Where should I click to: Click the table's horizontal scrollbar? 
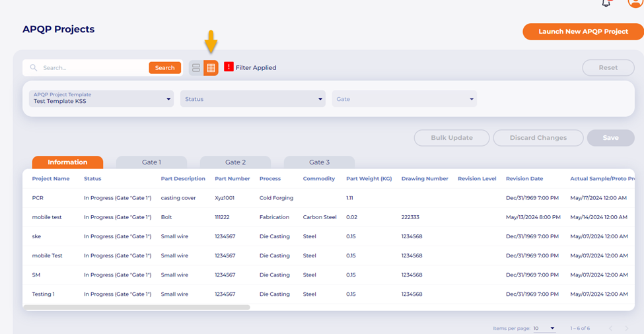137,308
